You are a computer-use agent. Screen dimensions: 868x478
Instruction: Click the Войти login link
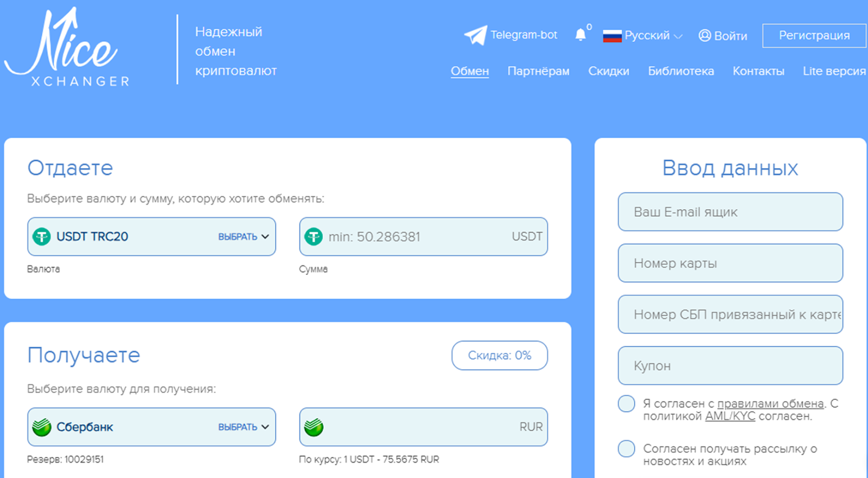tap(730, 36)
